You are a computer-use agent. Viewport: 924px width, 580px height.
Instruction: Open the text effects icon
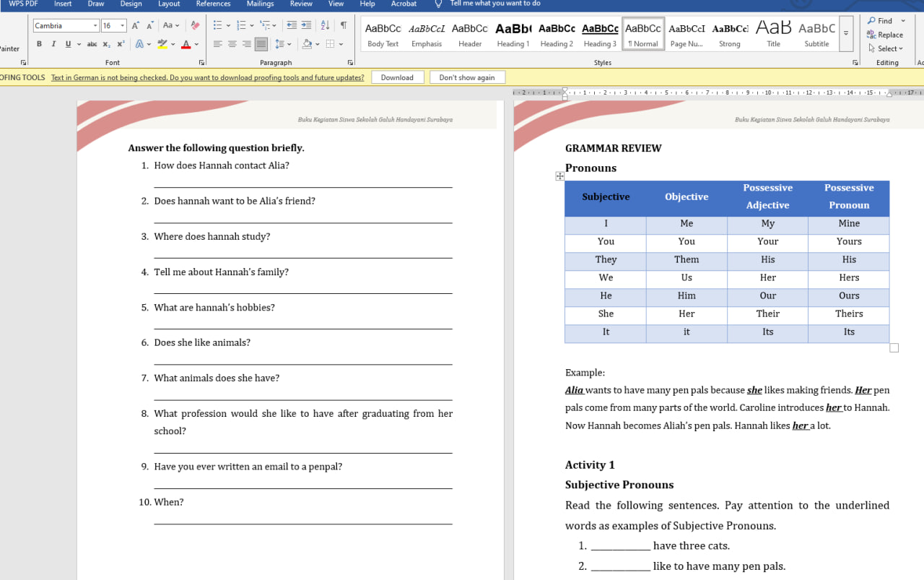139,44
